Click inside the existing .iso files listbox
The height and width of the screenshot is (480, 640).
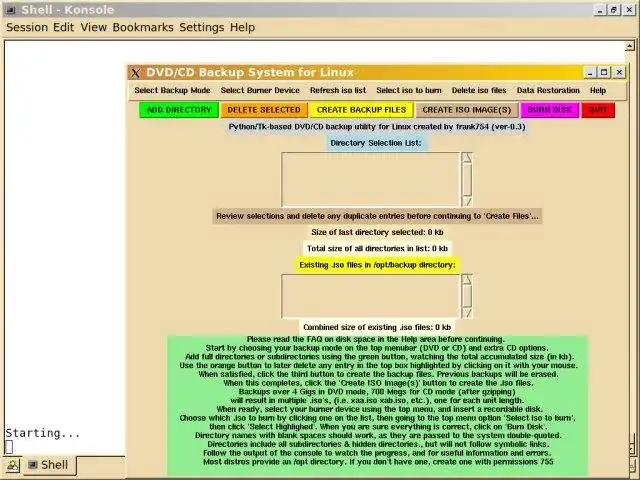click(x=371, y=296)
